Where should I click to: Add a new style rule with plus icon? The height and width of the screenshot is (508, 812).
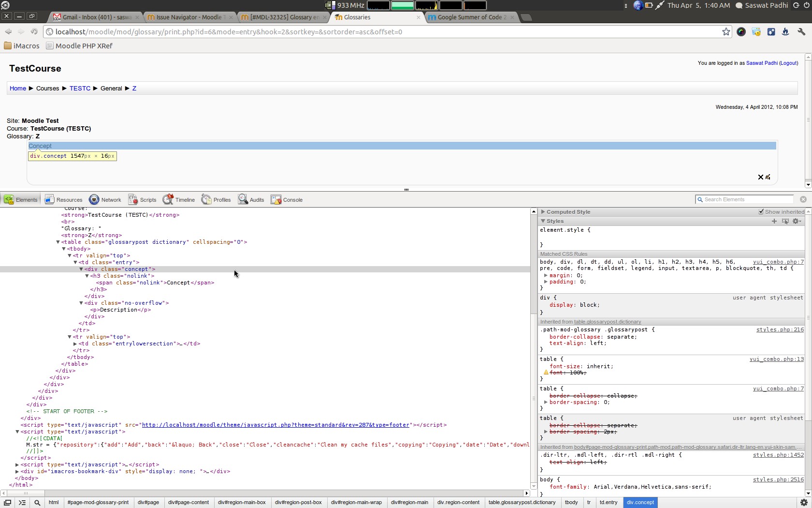click(x=774, y=221)
